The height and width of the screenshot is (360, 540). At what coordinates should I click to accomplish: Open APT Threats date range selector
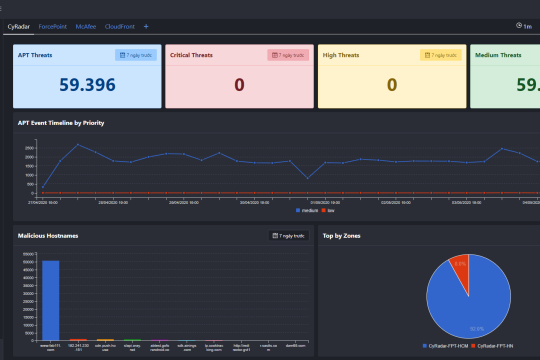tap(136, 55)
